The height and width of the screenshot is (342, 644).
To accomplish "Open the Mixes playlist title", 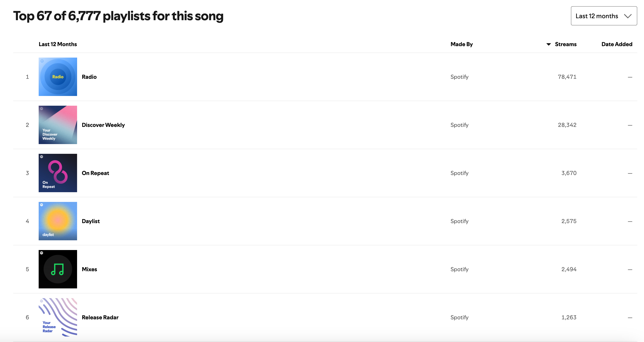I will pos(90,269).
